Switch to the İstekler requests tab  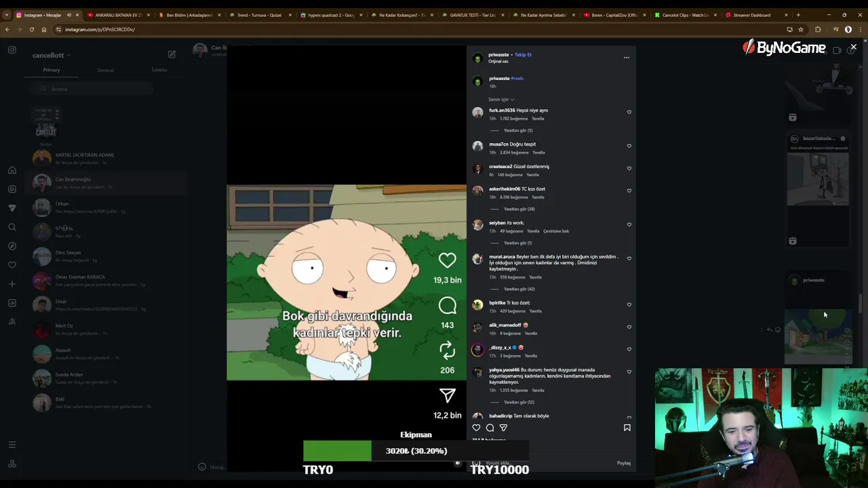159,70
